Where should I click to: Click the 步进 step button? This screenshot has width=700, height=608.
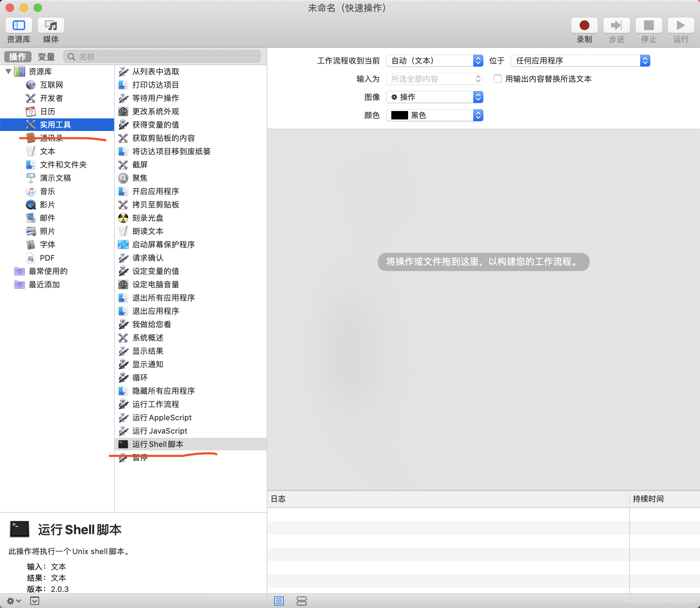(x=617, y=26)
